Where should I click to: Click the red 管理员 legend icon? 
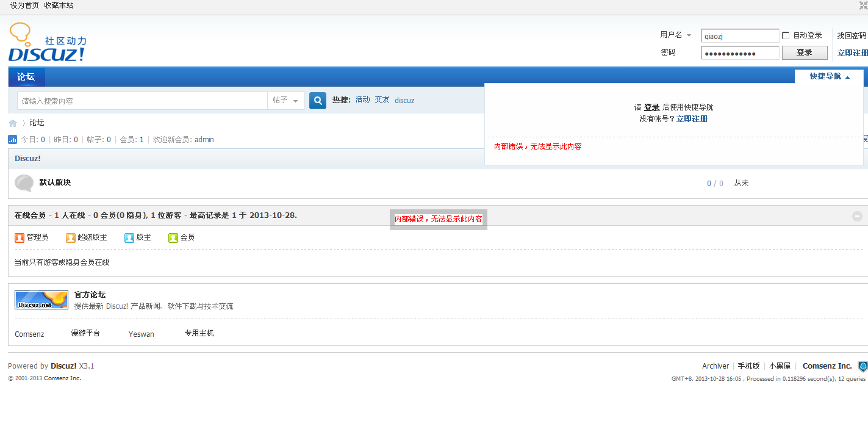(x=20, y=237)
